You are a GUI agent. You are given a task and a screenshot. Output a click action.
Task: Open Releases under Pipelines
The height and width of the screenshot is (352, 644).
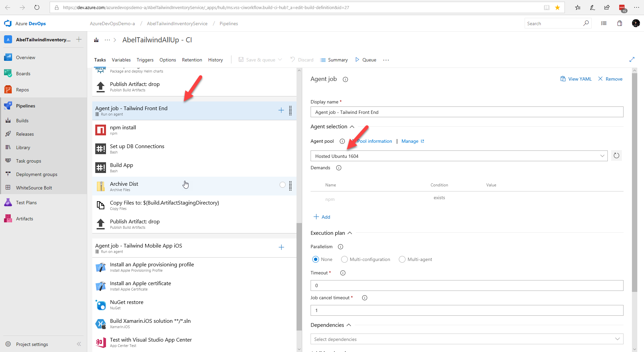click(25, 134)
